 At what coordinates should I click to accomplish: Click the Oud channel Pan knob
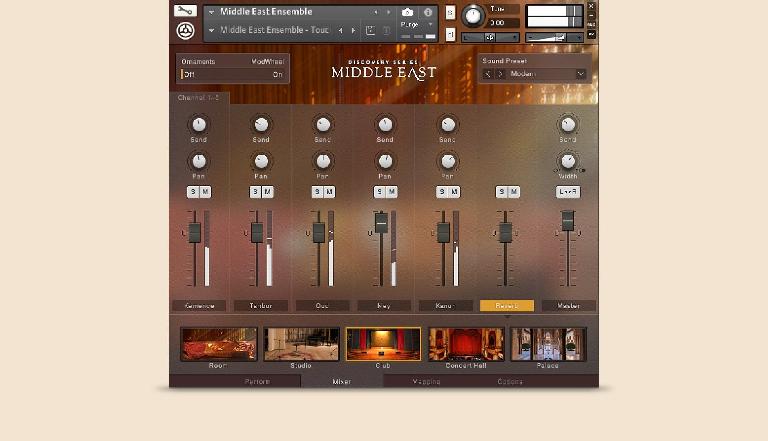click(323, 161)
